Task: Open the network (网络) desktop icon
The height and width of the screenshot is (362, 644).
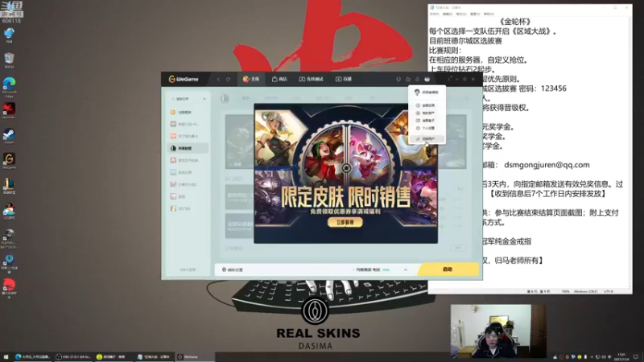Action: pyautogui.click(x=9, y=35)
